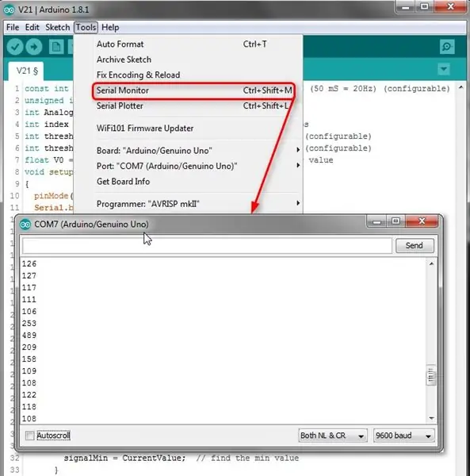This screenshot has width=470, height=476.
Task: Maximize the COM7 serial monitor window
Action: 395,221
